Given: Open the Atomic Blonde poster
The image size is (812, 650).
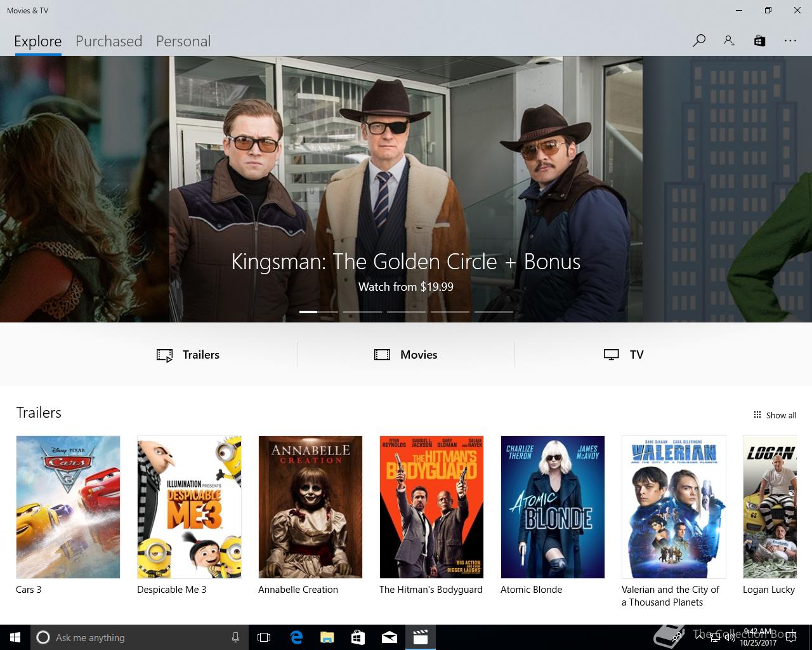Looking at the screenshot, I should tap(553, 507).
